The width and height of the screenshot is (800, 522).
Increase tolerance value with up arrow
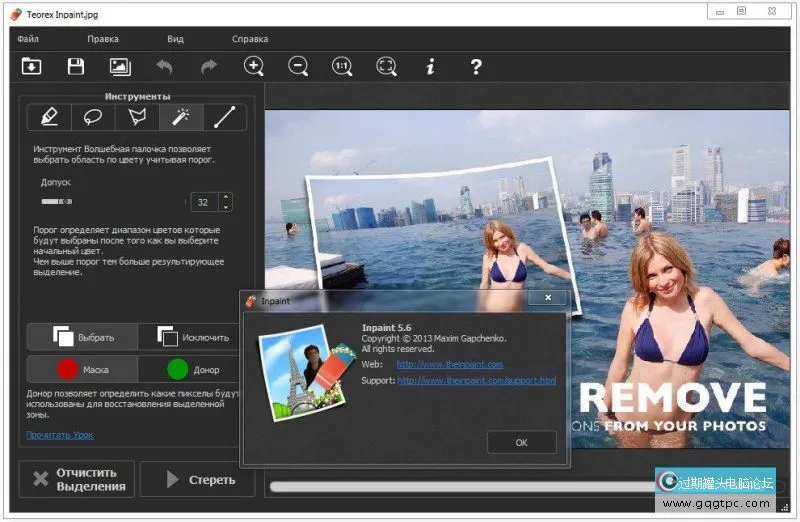tap(225, 197)
